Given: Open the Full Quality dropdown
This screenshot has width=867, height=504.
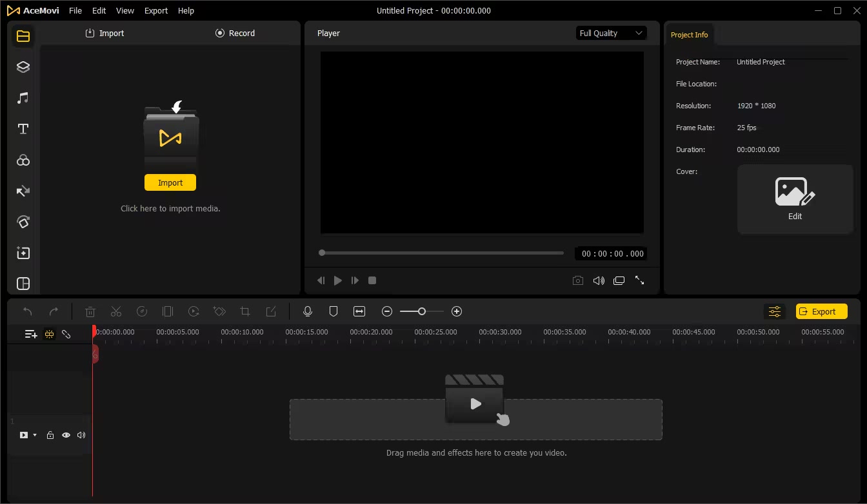Looking at the screenshot, I should point(611,34).
